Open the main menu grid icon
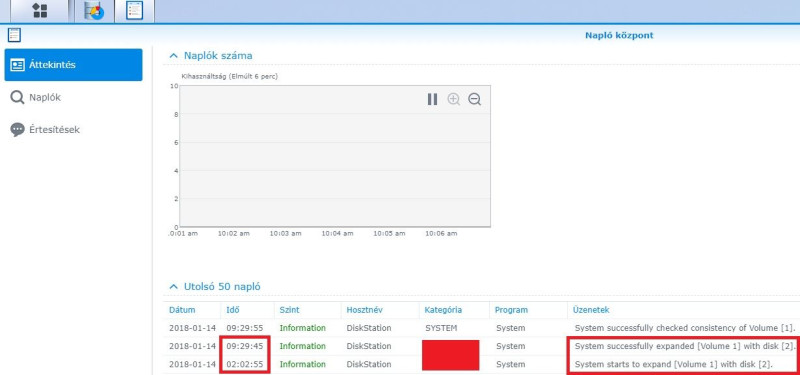 [x=40, y=11]
